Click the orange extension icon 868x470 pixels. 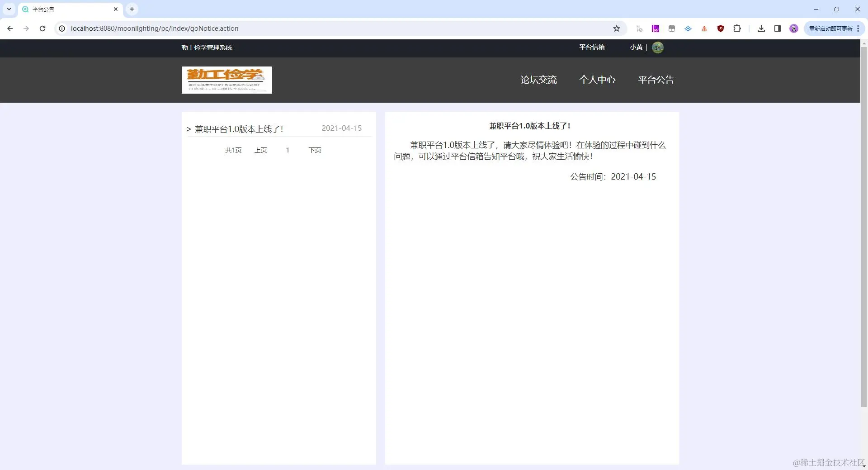tap(704, 28)
